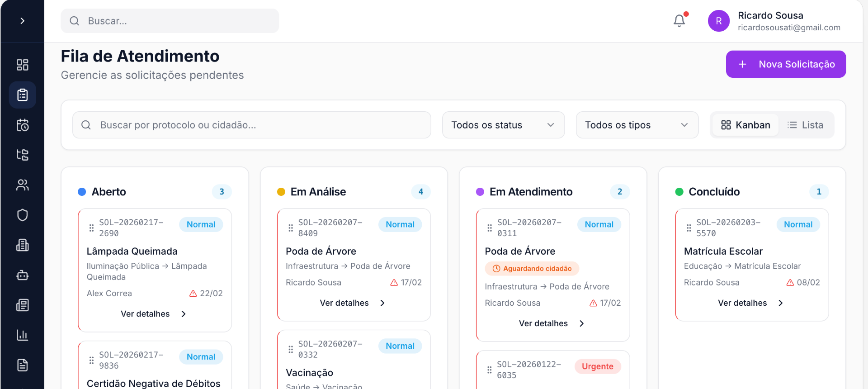Click the Lâmpada Queimada card title
This screenshot has width=868, height=389.
(x=132, y=251)
